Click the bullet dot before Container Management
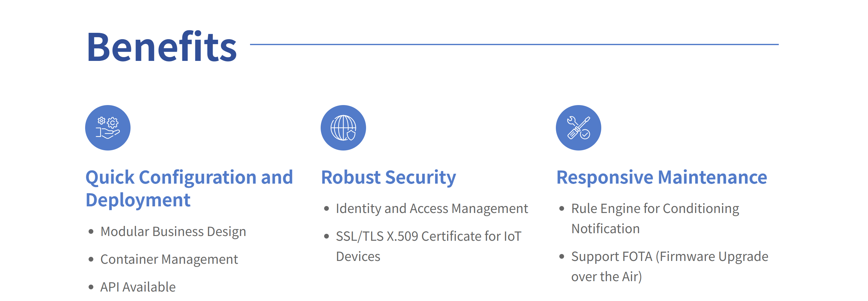The height and width of the screenshot is (301, 868). coord(91,259)
